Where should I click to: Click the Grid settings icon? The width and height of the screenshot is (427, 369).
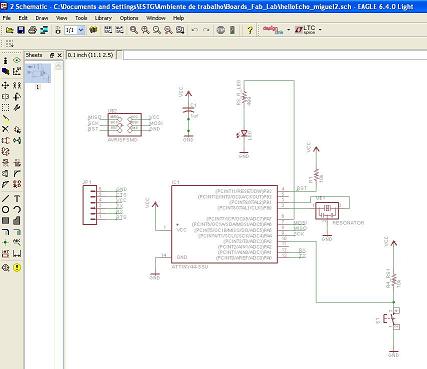click(10, 43)
